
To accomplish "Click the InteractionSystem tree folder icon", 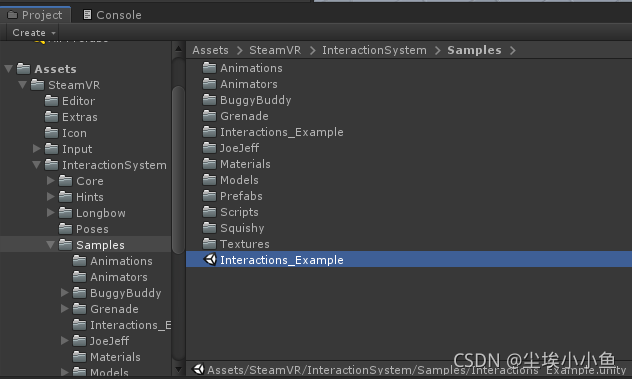I will [51, 165].
